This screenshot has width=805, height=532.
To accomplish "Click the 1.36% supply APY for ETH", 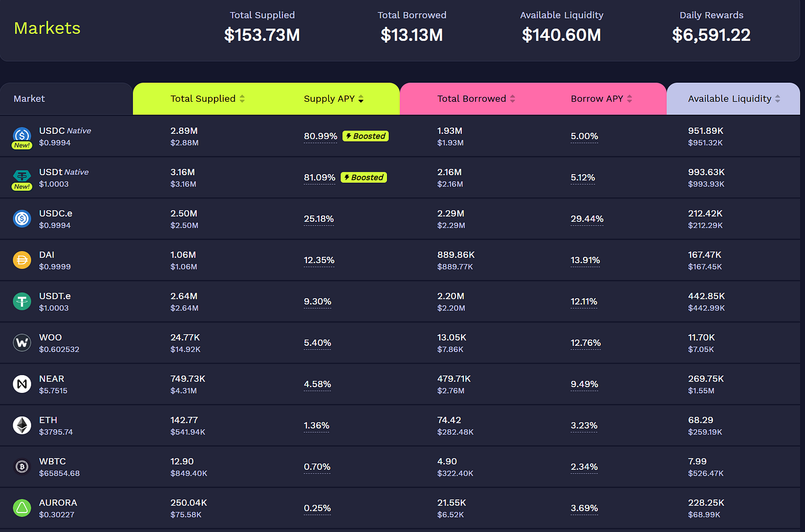I will [x=317, y=426].
